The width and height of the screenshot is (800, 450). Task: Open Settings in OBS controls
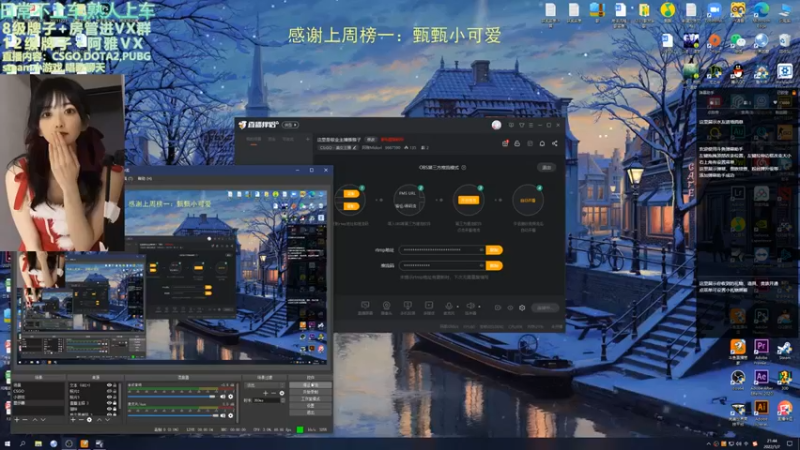[x=310, y=406]
